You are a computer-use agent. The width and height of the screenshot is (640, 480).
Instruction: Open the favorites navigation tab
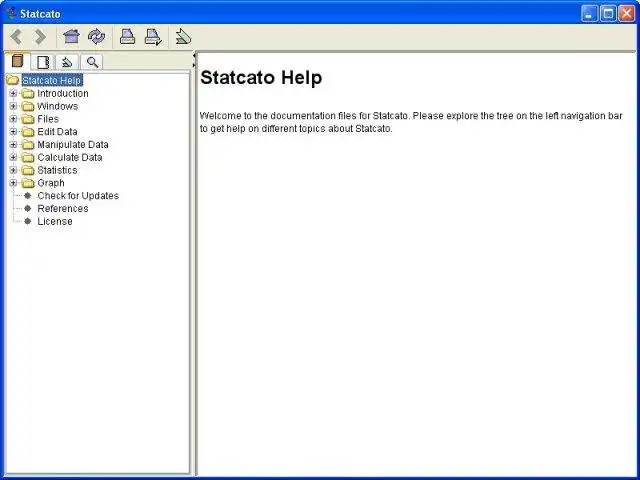coord(67,62)
